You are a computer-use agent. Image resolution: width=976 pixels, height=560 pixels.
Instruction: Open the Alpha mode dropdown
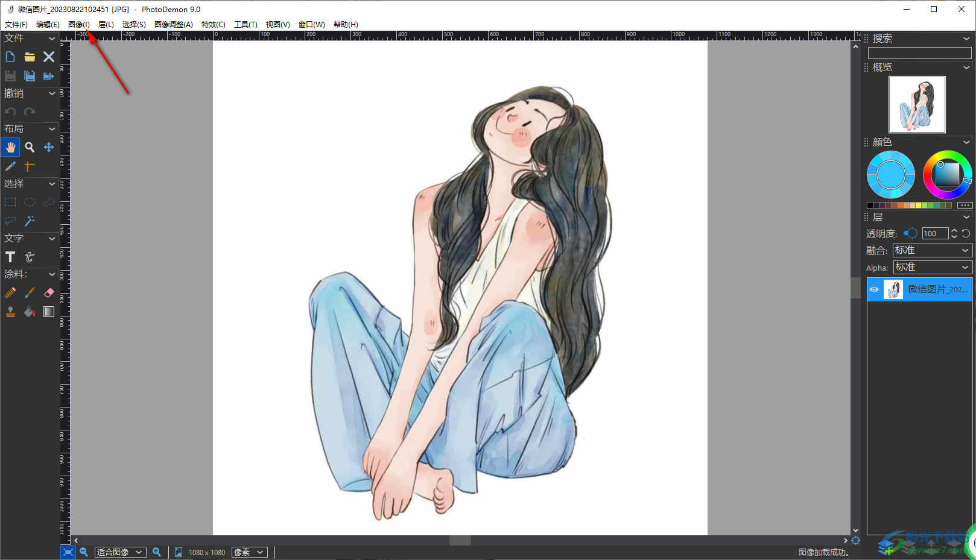point(933,267)
